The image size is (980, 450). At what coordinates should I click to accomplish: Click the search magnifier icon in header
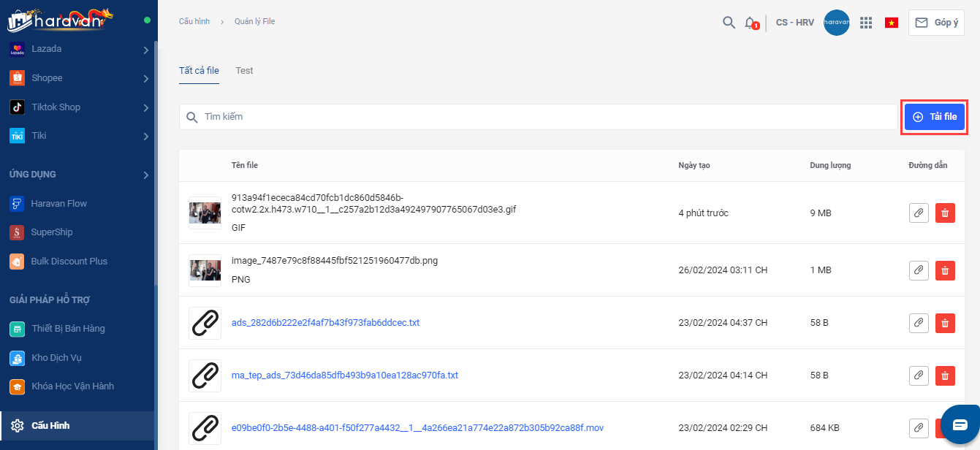(x=729, y=23)
